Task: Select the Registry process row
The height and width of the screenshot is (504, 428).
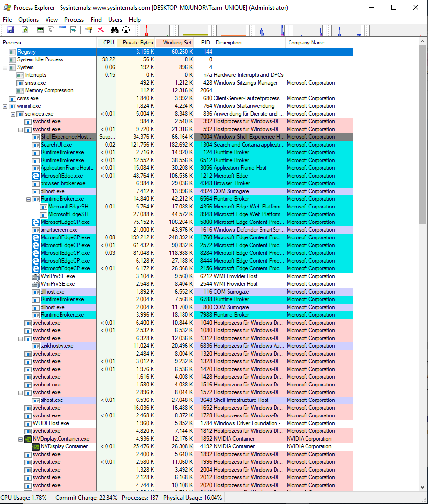Action: (x=177, y=52)
